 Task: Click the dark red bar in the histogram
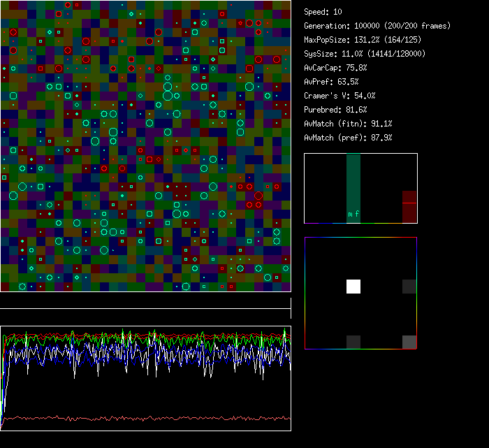(x=409, y=207)
